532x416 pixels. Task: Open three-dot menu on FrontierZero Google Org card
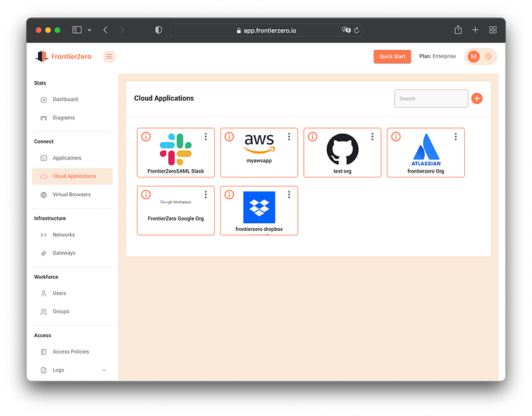coord(206,195)
